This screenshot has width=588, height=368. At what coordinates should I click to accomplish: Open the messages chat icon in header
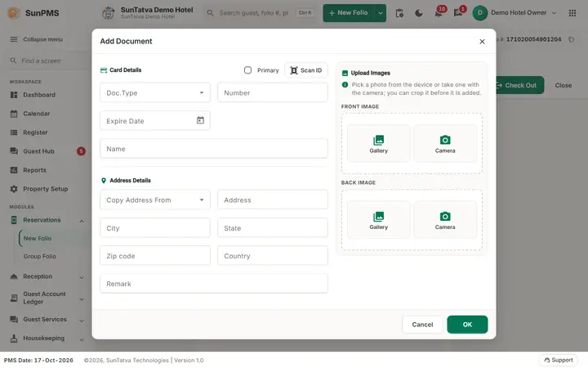click(458, 13)
